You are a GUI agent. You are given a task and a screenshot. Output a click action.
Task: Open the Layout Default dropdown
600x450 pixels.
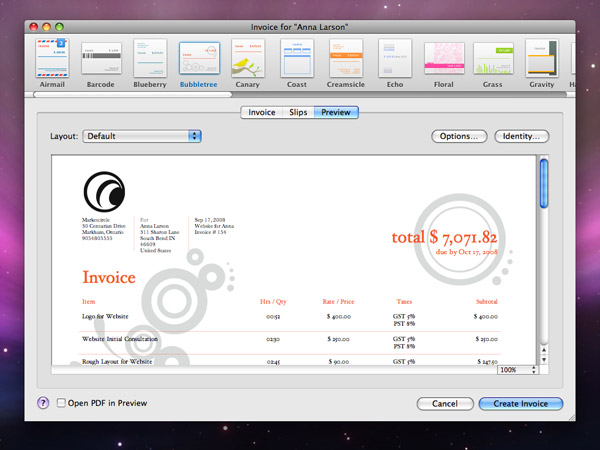click(142, 136)
